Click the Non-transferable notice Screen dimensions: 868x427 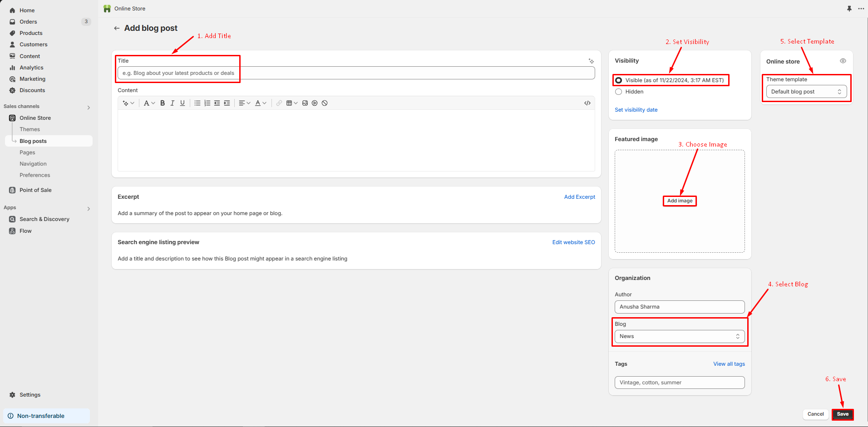47,416
